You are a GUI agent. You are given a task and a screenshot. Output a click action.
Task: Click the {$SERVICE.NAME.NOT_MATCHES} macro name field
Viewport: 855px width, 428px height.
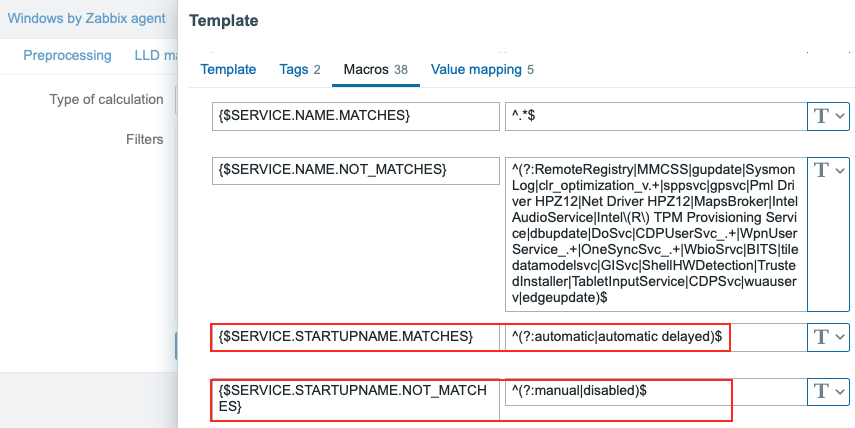pyautogui.click(x=355, y=170)
